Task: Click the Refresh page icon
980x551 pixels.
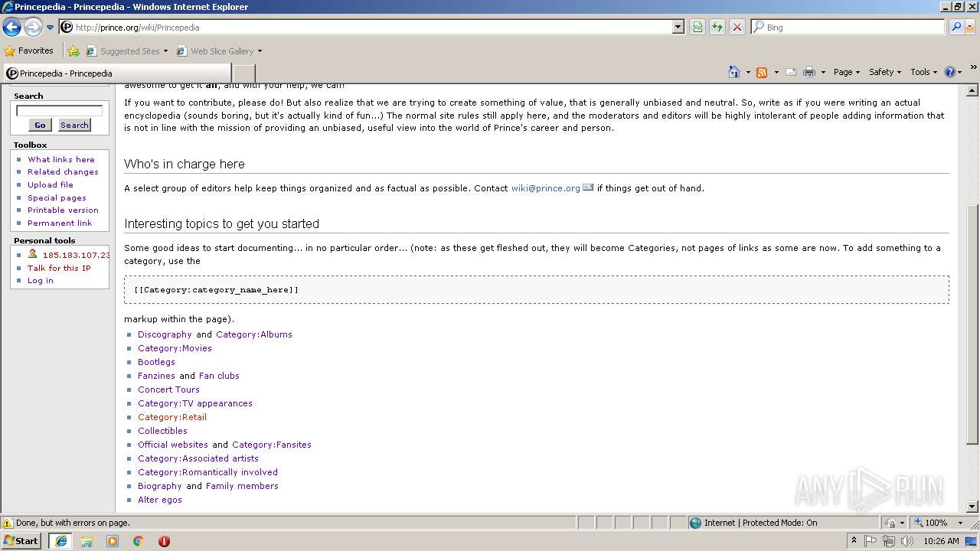Action: click(717, 28)
